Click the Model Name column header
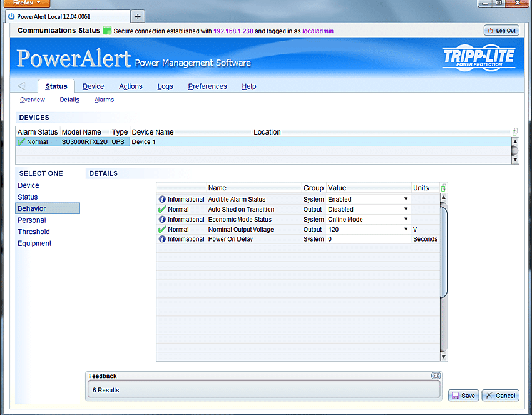The image size is (532, 415). click(x=85, y=132)
